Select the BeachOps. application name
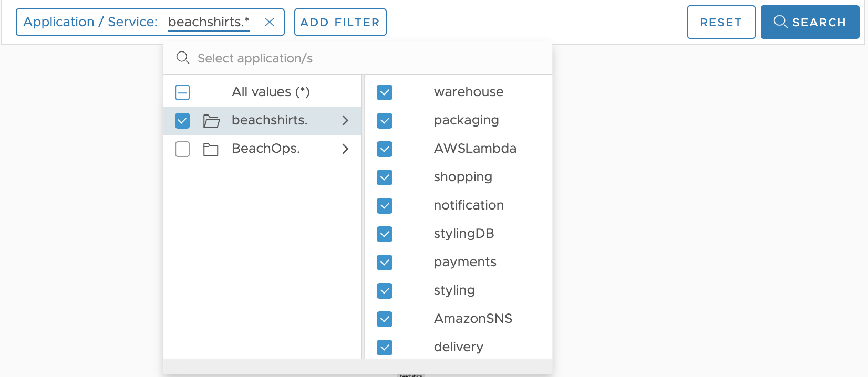Viewport: 868px width, 377px height. 266,149
